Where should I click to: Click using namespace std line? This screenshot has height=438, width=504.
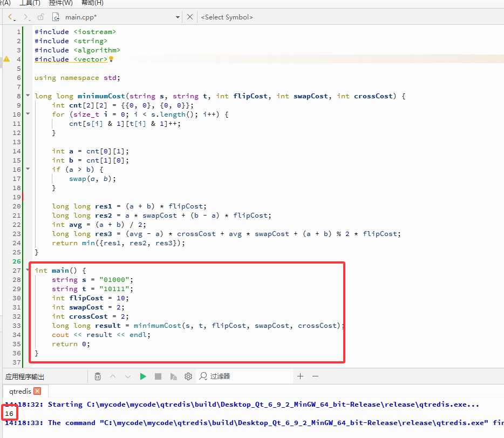(x=77, y=78)
